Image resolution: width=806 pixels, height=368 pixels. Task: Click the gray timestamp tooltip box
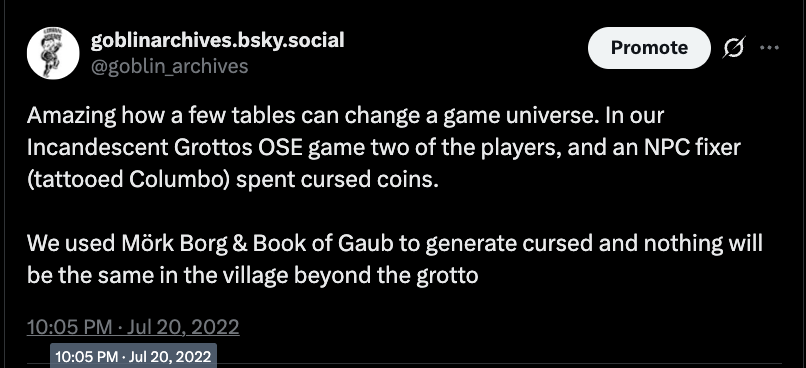[133, 356]
